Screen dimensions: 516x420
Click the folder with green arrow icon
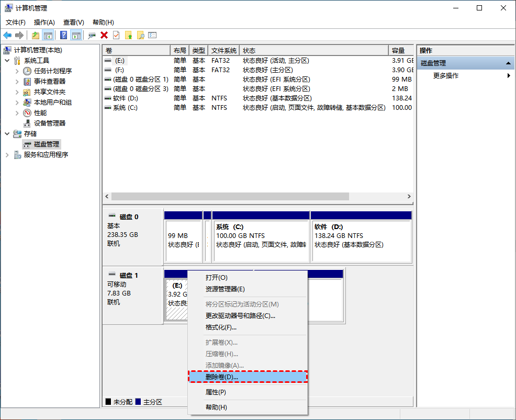(x=128, y=35)
